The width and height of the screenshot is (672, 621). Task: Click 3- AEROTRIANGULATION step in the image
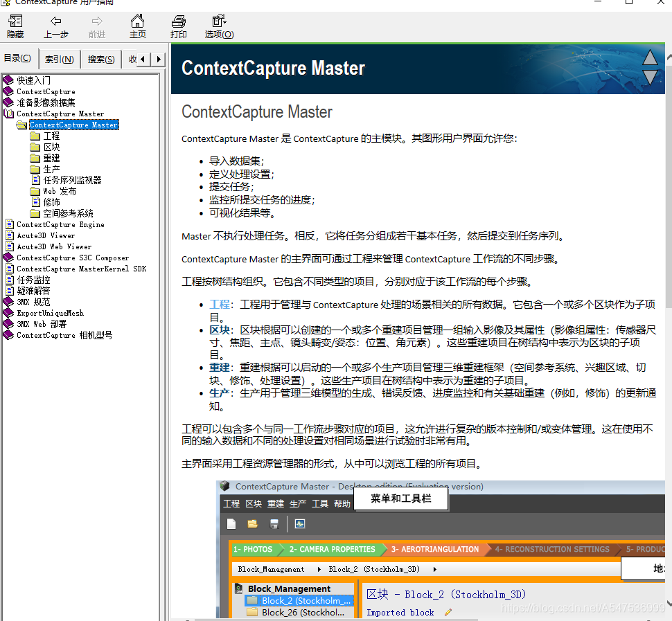[435, 549]
